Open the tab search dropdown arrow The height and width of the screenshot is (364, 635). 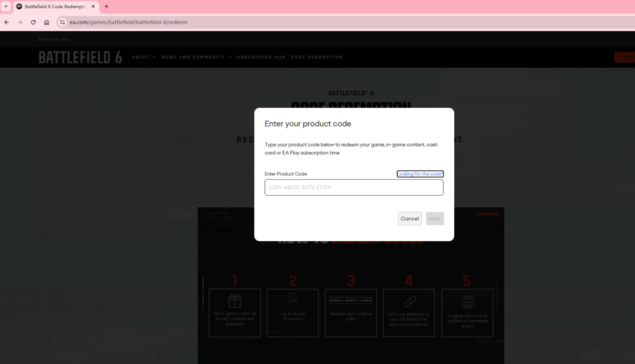pos(6,6)
